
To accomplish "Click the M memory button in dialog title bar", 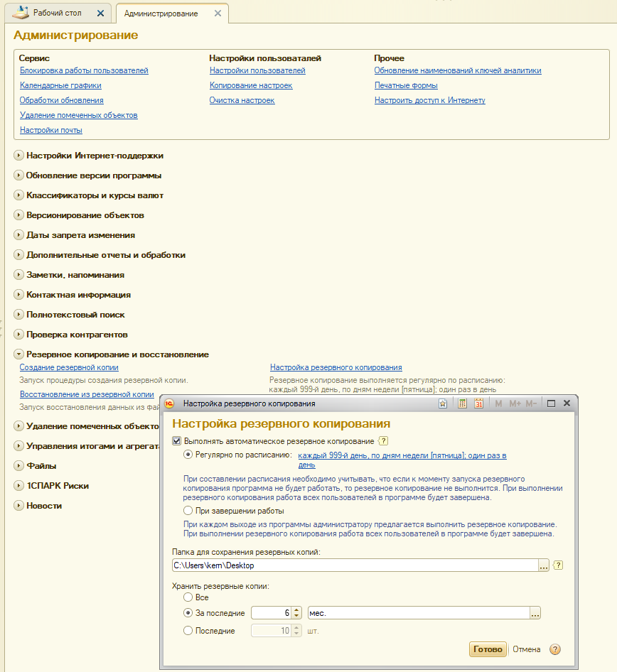I will tap(498, 403).
